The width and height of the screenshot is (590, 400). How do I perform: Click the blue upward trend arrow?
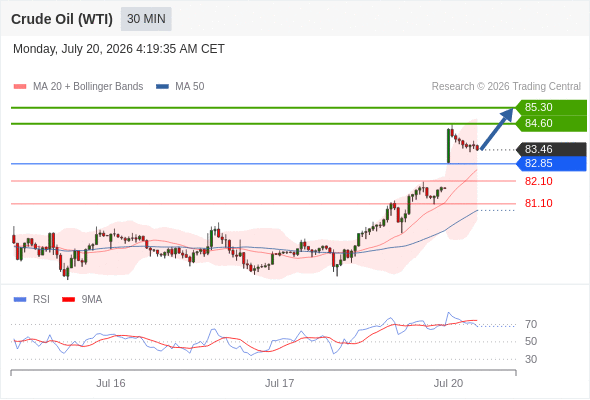pyautogui.click(x=497, y=129)
